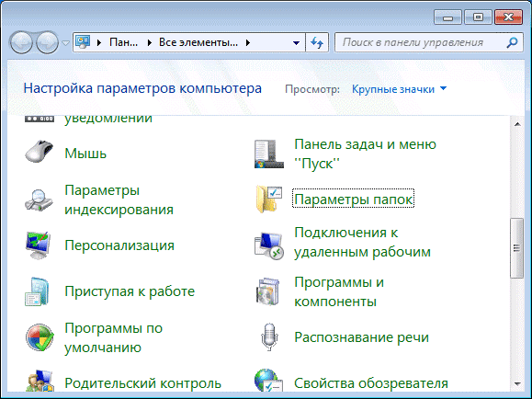
Task: Click the Speech recognition microphone icon
Action: (269, 336)
